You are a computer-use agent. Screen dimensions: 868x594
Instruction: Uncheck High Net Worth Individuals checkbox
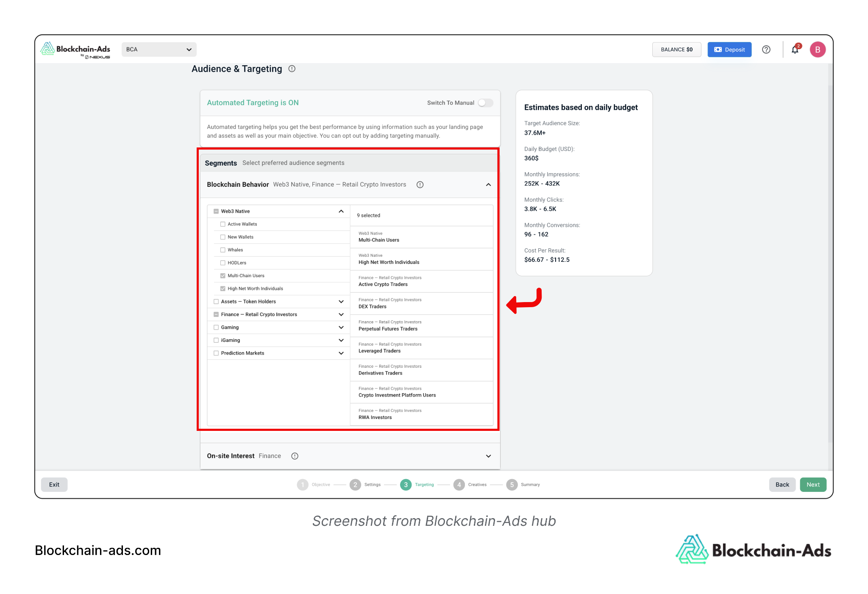pos(223,289)
